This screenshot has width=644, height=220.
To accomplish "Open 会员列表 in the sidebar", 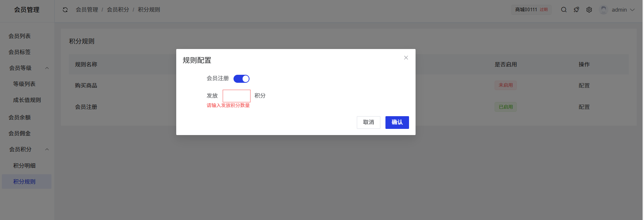I will click(20, 36).
